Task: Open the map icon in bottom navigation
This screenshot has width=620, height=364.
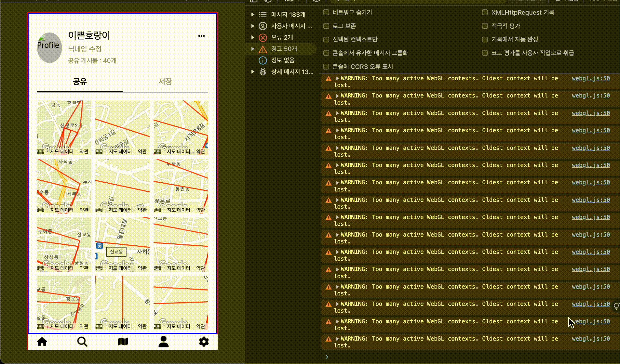Action: [x=123, y=342]
